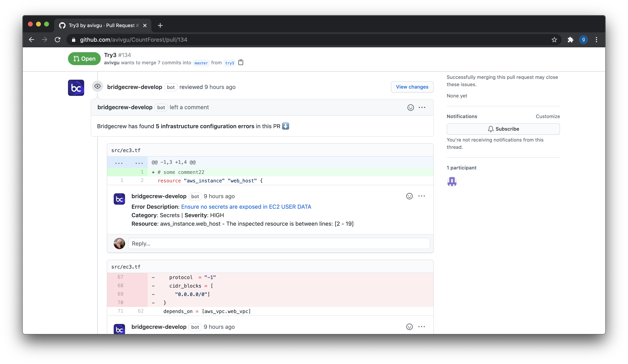Screen dimensions: 628x364
Task: Click the Reply text field
Action: [279, 243]
